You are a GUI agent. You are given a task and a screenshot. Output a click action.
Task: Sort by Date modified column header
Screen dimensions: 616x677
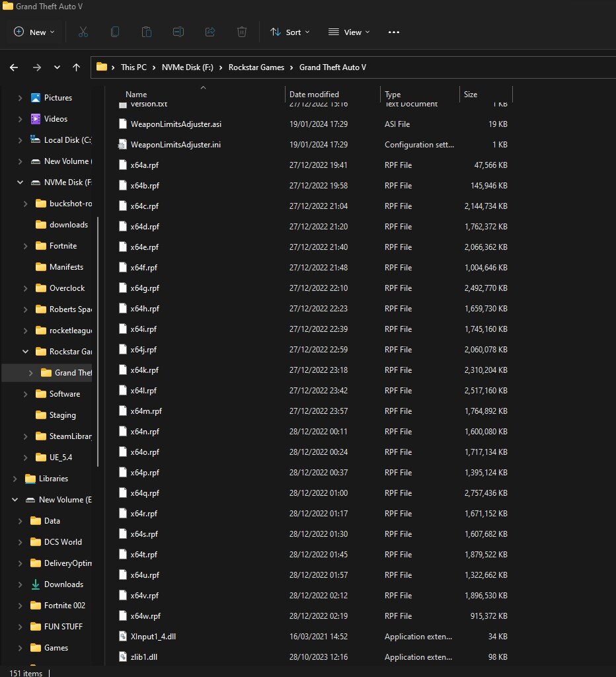click(314, 95)
